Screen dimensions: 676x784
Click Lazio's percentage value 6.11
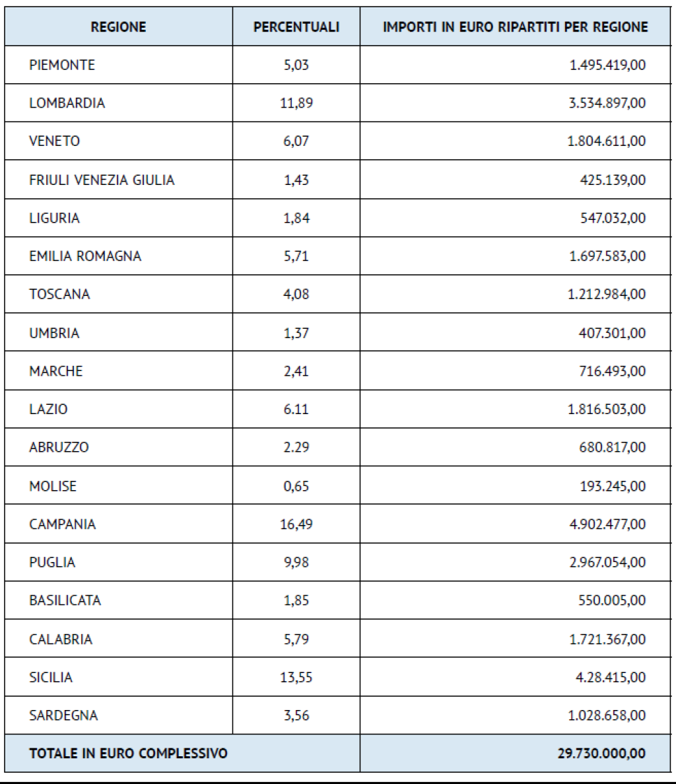pos(296,409)
